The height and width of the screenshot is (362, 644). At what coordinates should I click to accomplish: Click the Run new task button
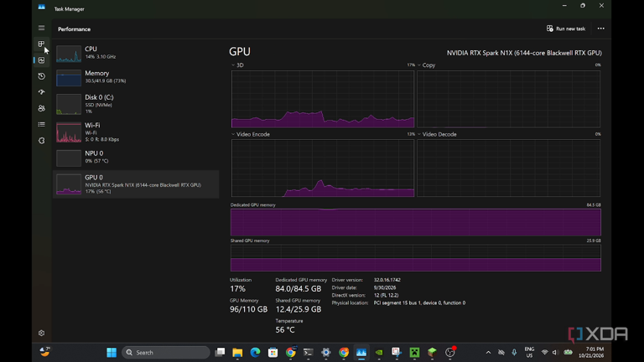coord(565,28)
